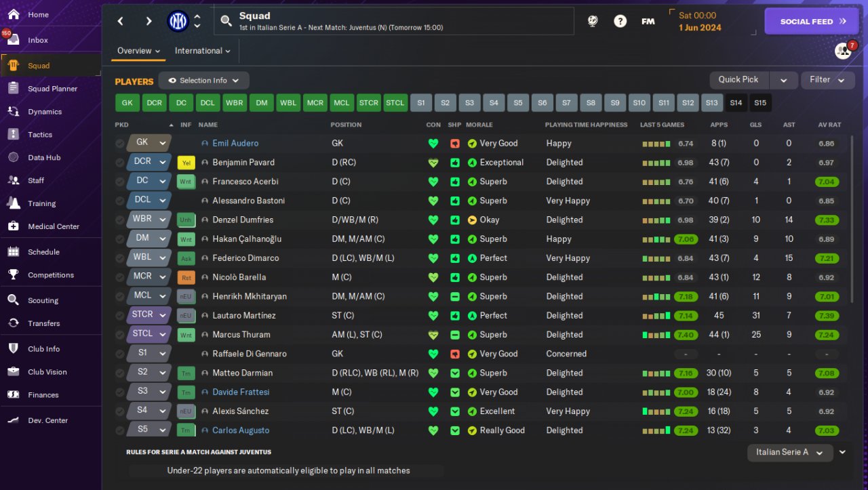Viewport: 868px width, 490px height.
Task: Click Darmian's 'Trn' status icon
Action: pos(185,373)
